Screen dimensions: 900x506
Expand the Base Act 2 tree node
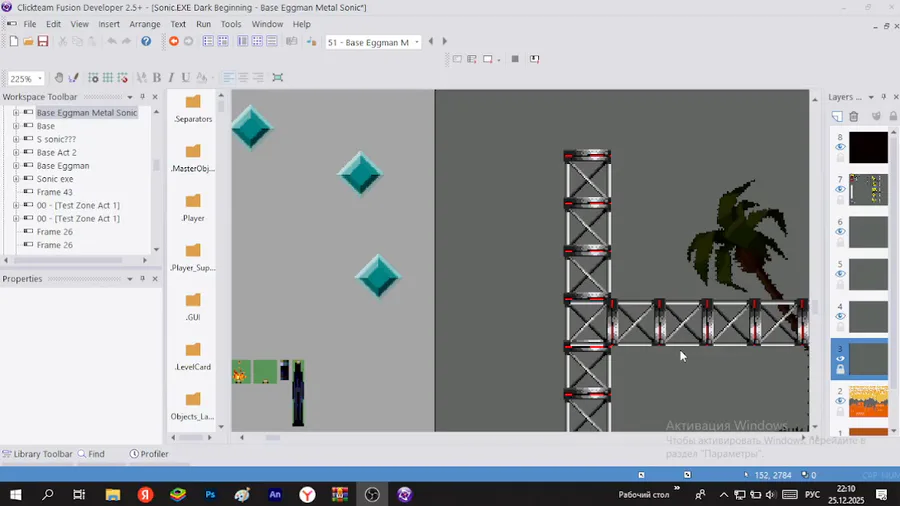coord(16,152)
